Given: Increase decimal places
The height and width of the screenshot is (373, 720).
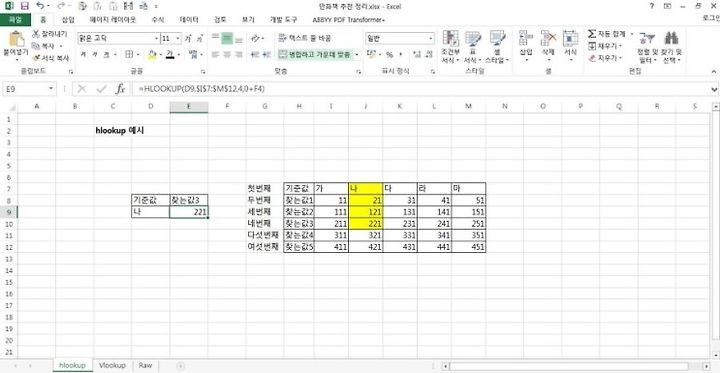Looking at the screenshot, I should [x=416, y=55].
